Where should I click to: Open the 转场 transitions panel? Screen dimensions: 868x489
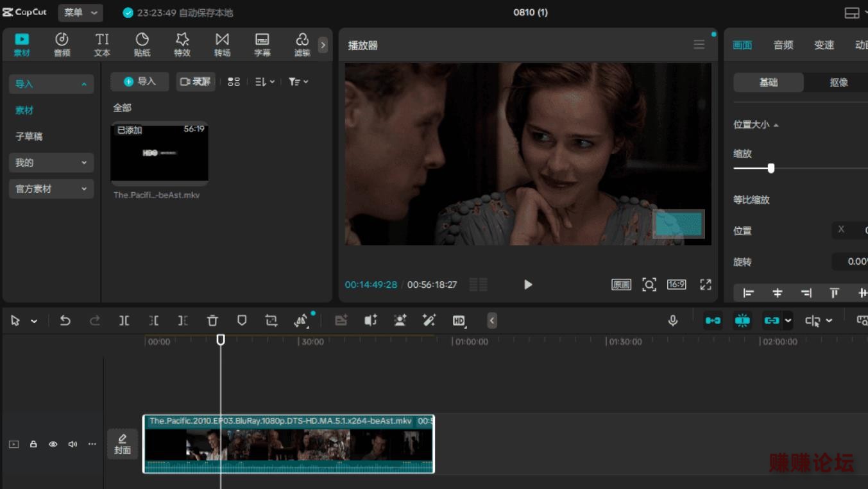click(222, 45)
